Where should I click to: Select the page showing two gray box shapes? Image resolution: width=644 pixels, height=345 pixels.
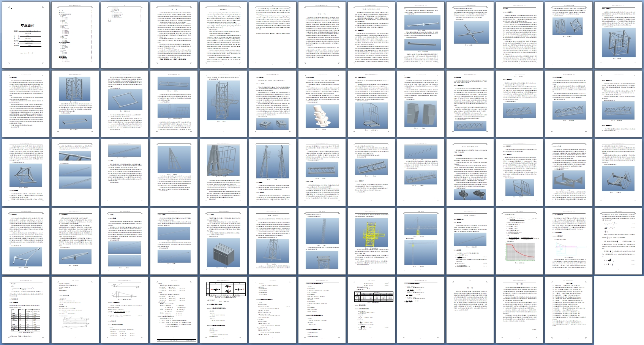(421, 104)
